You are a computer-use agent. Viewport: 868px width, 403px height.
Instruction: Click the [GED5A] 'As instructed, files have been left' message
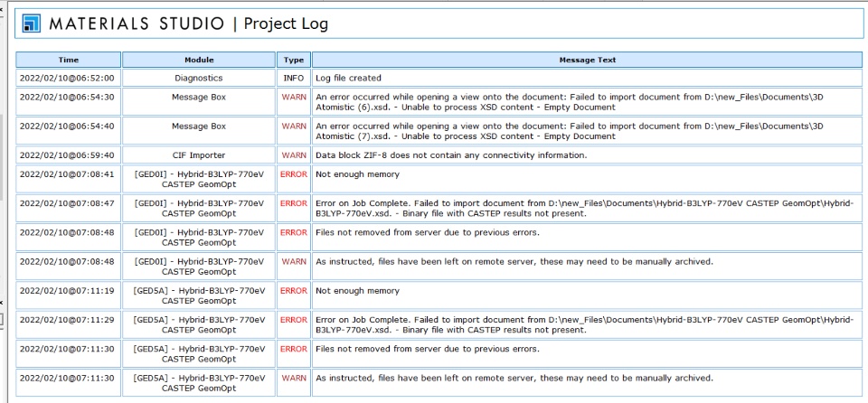pos(587,383)
